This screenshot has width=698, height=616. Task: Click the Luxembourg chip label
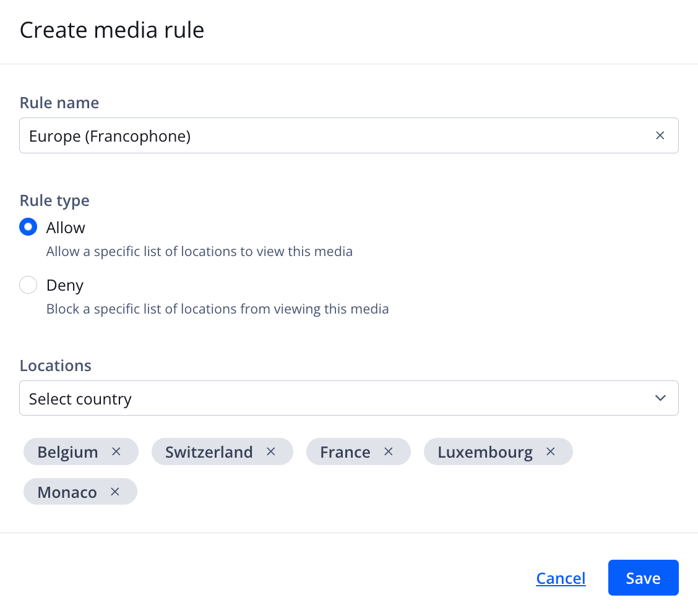[485, 452]
